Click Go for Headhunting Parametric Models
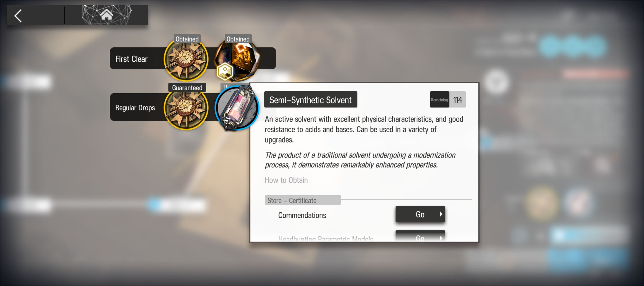The image size is (644, 286). click(420, 236)
